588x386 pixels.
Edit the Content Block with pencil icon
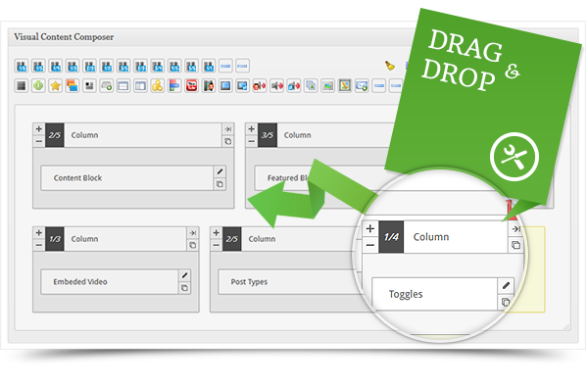point(220,171)
